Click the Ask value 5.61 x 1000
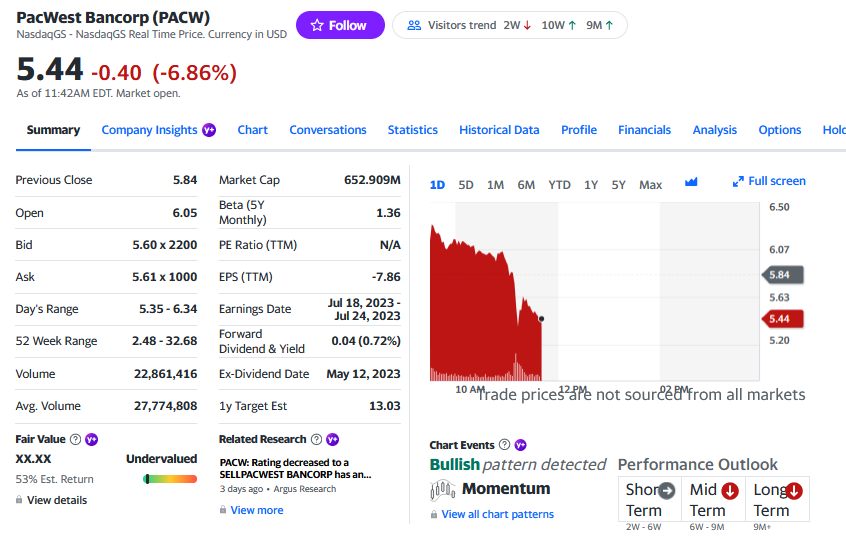Image resolution: width=846 pixels, height=539 pixels. [165, 277]
